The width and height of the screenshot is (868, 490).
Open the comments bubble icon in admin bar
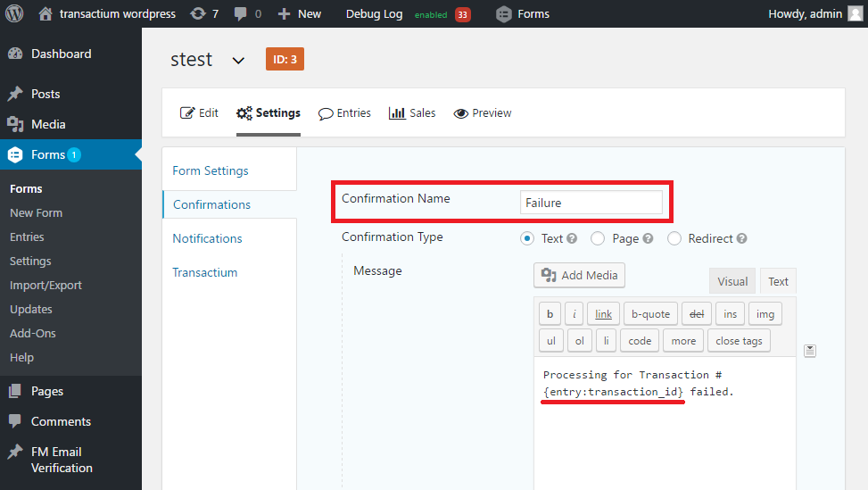(240, 14)
